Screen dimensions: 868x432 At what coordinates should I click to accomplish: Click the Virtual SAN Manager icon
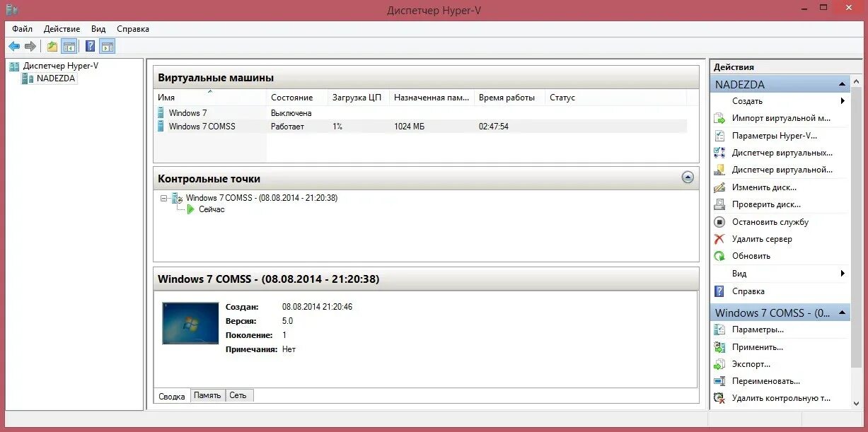pos(719,170)
